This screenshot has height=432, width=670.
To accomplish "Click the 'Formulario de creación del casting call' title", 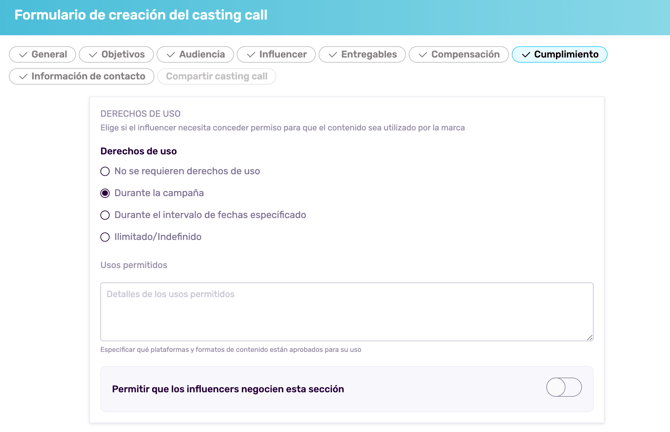I will click(141, 16).
